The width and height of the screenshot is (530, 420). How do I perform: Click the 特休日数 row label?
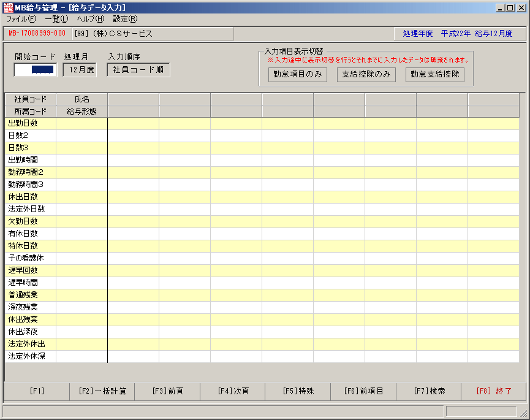point(31,246)
